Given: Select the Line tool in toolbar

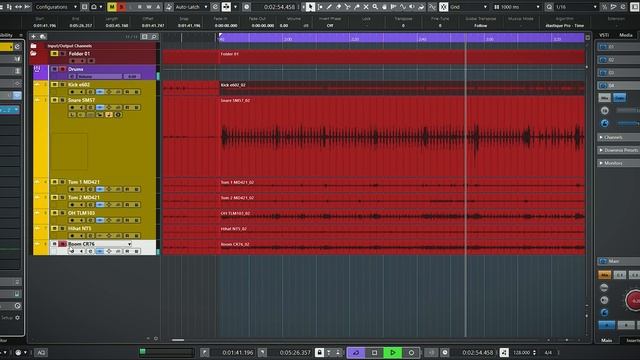Looking at the screenshot, I should click(403, 7).
